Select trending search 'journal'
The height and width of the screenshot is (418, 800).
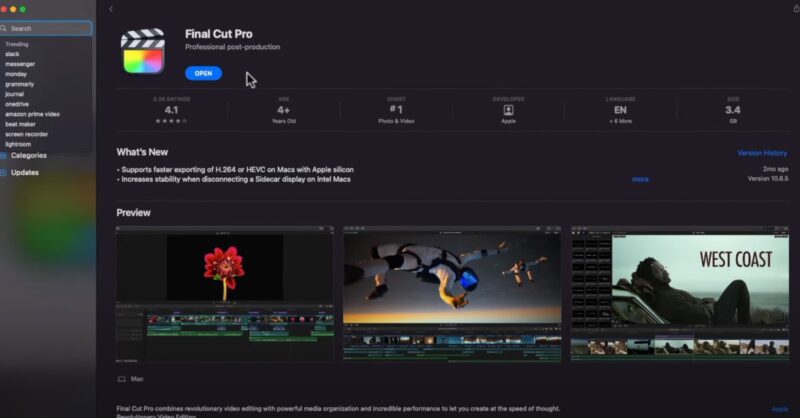point(14,94)
